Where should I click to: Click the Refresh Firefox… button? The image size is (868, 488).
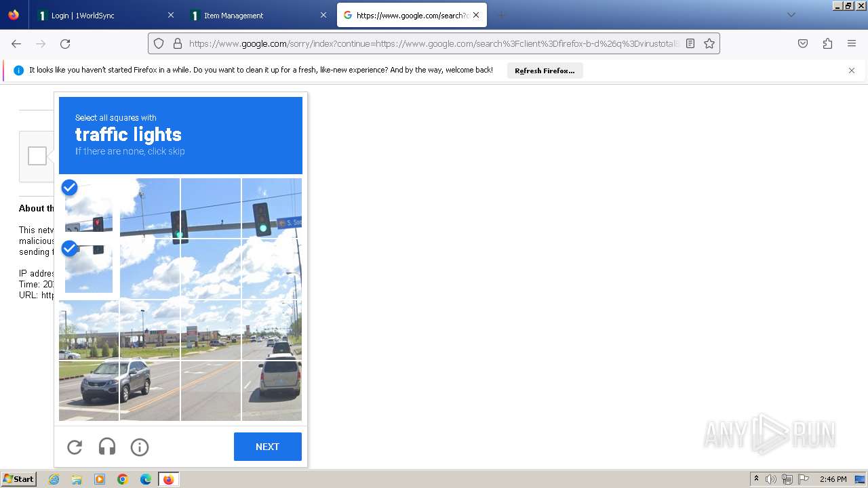[545, 70]
